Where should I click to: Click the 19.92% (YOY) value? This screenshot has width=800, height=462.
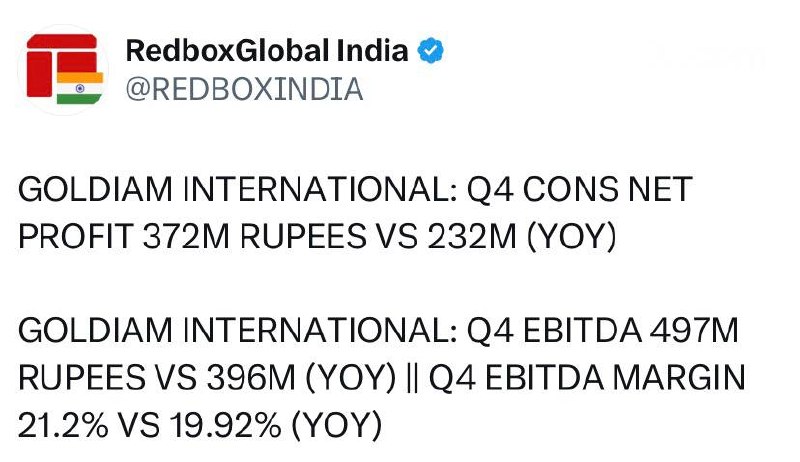pos(276,425)
